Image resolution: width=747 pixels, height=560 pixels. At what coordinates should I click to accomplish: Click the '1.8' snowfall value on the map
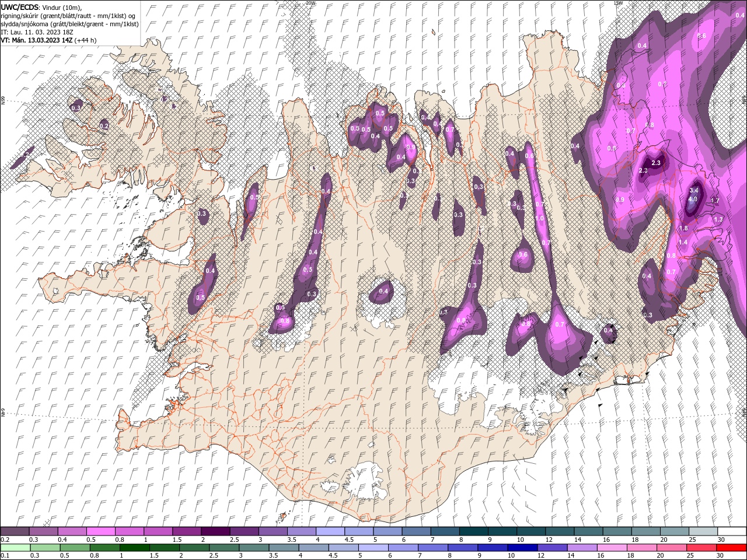tap(684, 228)
